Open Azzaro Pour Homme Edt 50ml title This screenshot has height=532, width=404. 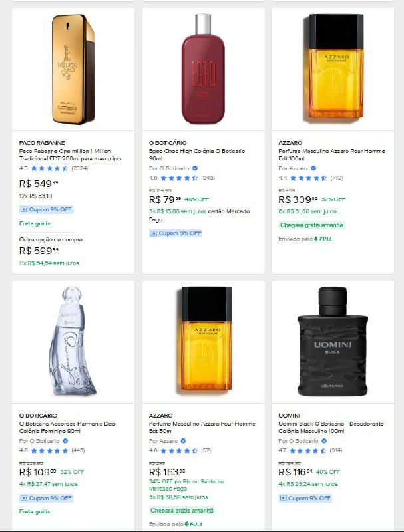(200, 428)
